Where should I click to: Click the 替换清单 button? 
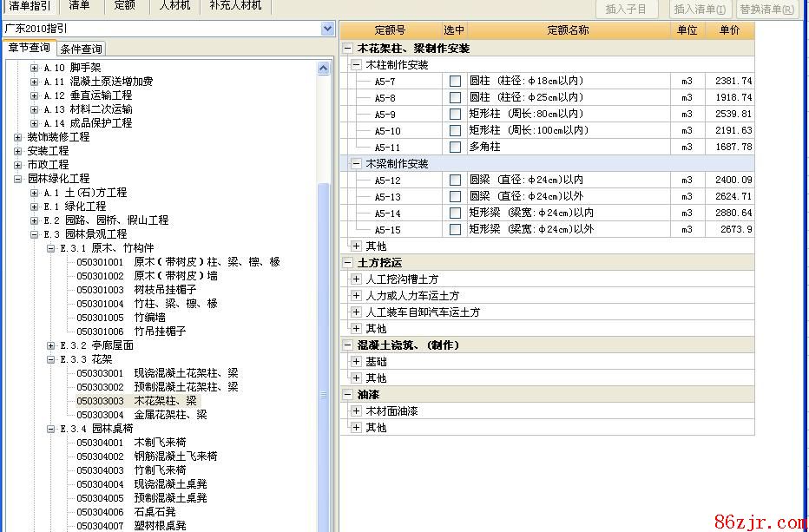coord(767,10)
